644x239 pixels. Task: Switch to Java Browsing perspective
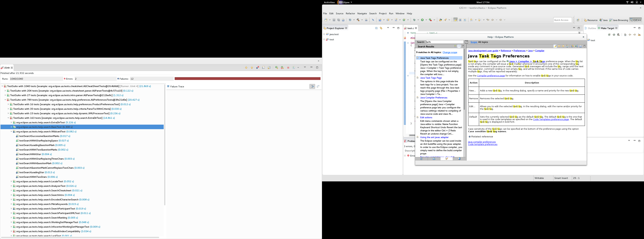click(x=619, y=20)
